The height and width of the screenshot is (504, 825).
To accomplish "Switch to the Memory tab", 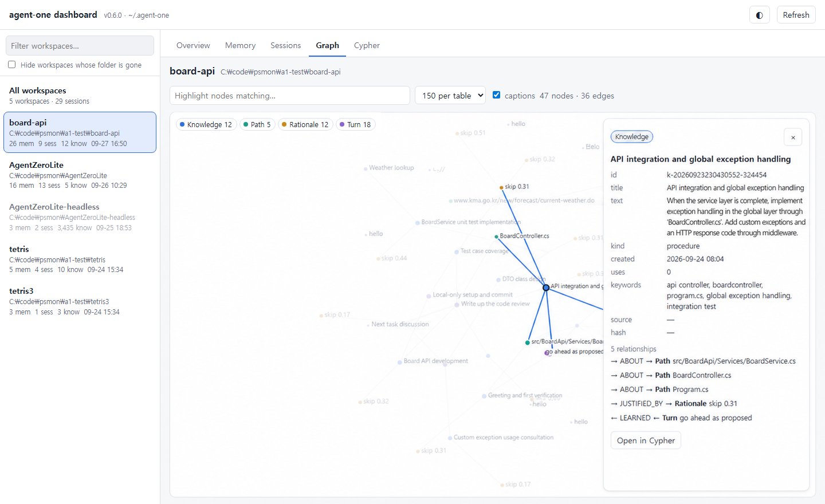I will (x=240, y=45).
